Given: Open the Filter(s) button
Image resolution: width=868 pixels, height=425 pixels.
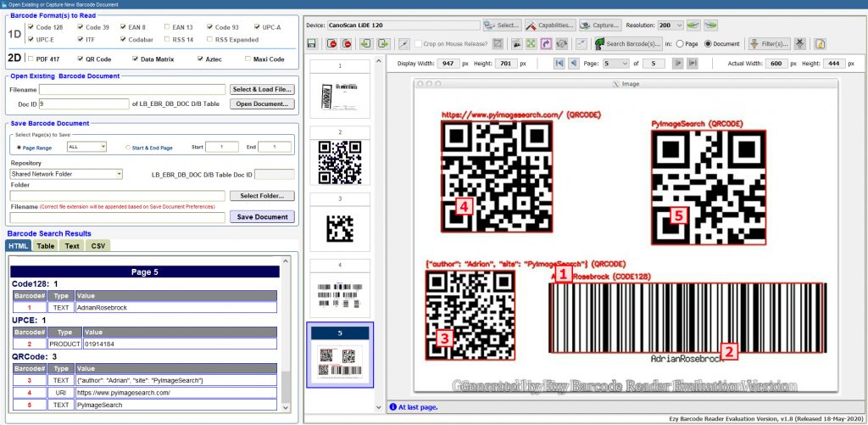Looking at the screenshot, I should pyautogui.click(x=769, y=44).
